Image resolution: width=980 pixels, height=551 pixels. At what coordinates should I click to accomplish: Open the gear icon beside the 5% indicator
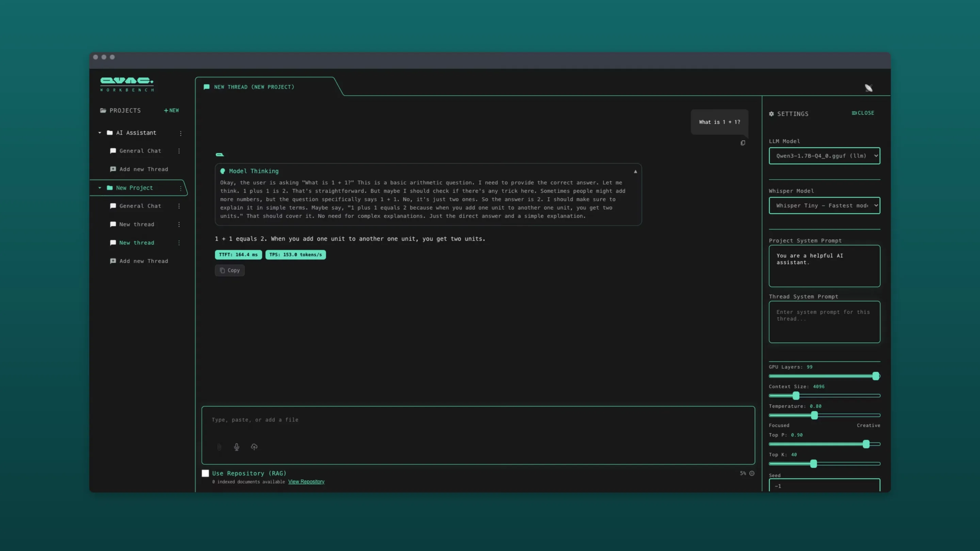(x=752, y=473)
